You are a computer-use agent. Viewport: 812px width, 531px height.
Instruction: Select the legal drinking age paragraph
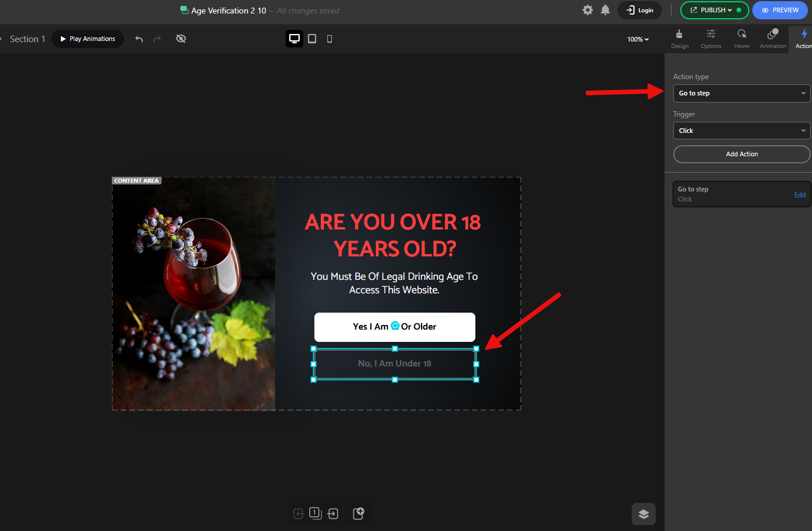click(394, 283)
